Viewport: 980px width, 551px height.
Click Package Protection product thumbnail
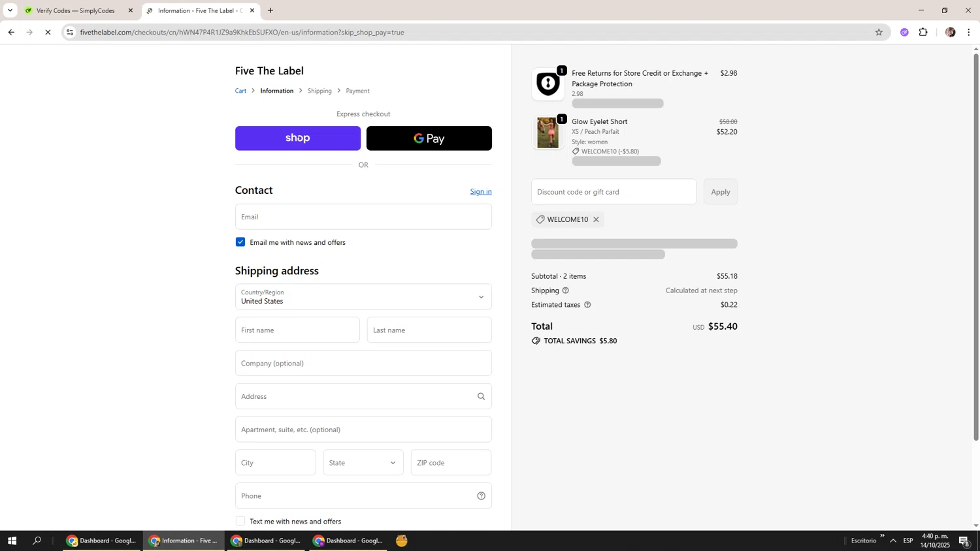pos(548,84)
